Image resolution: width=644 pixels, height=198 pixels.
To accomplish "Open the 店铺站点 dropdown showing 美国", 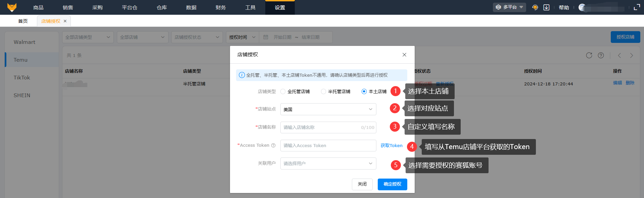I will click(x=328, y=109).
